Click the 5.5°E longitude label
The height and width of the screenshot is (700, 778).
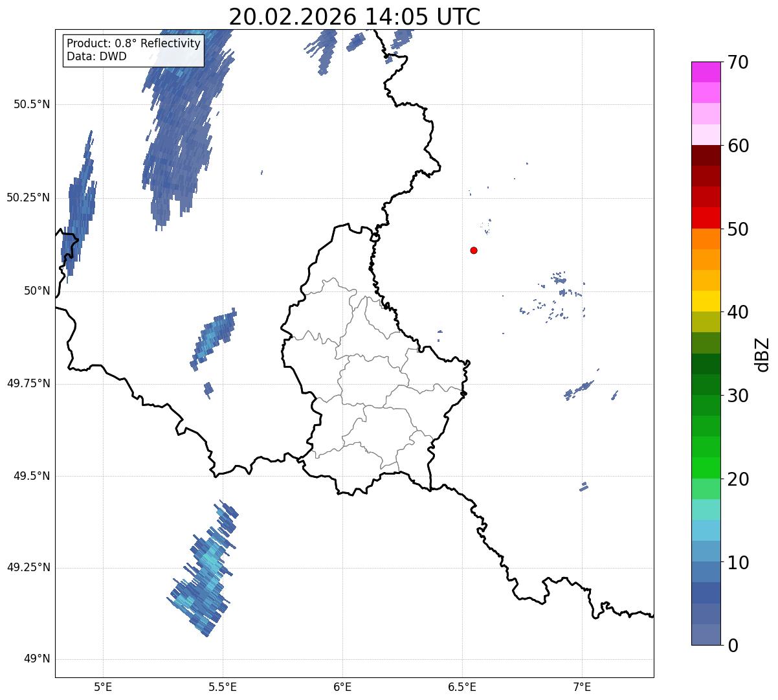pos(223,686)
